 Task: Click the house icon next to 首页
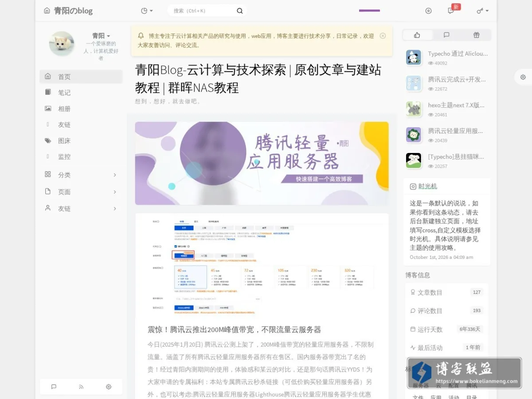click(48, 76)
